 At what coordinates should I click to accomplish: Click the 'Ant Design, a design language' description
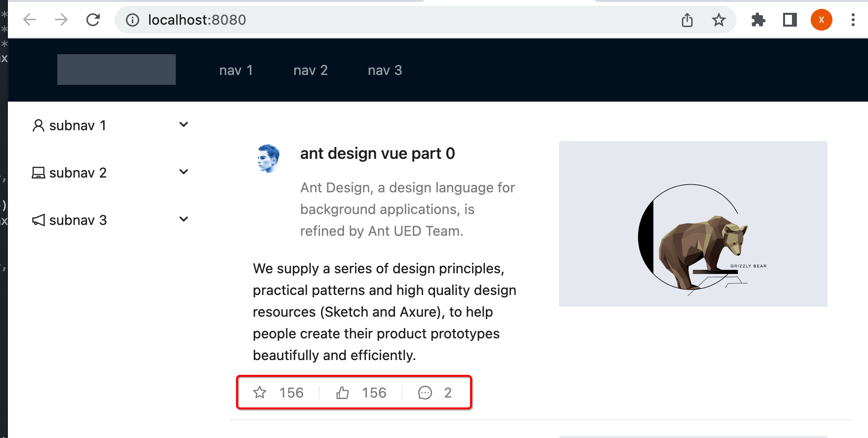408,209
